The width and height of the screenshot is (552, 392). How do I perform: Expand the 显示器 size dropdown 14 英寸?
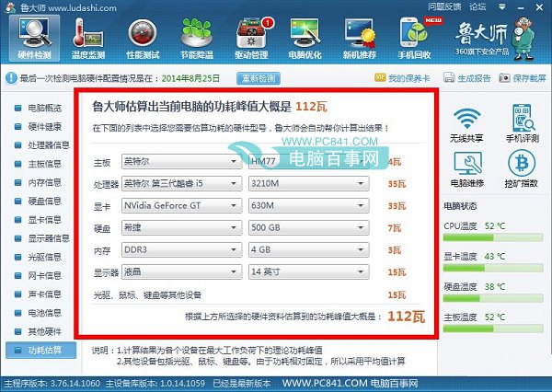309,271
